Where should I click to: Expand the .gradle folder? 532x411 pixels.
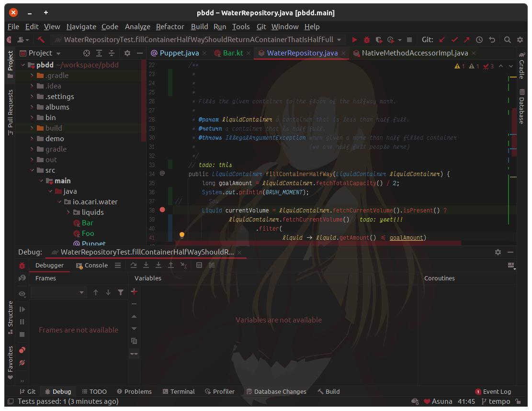click(x=32, y=75)
